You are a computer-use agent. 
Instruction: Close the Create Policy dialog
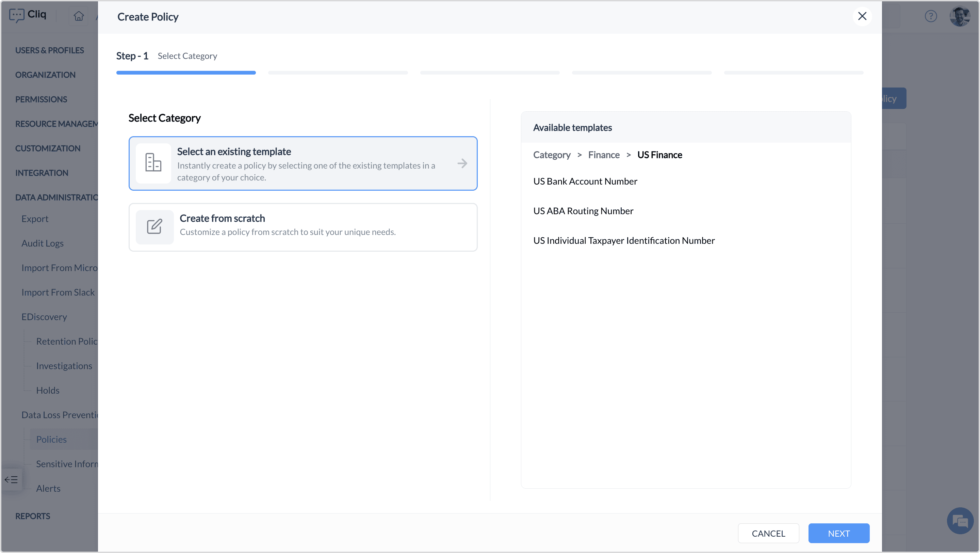pyautogui.click(x=862, y=16)
